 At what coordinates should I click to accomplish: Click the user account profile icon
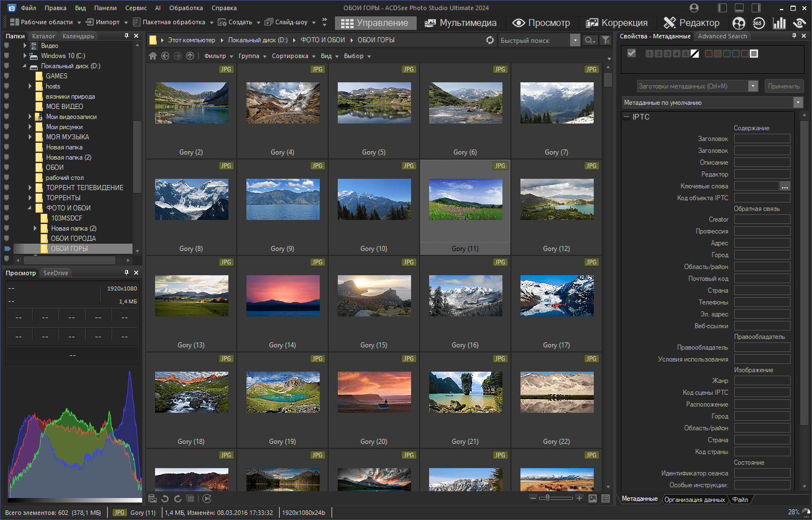coord(694,8)
